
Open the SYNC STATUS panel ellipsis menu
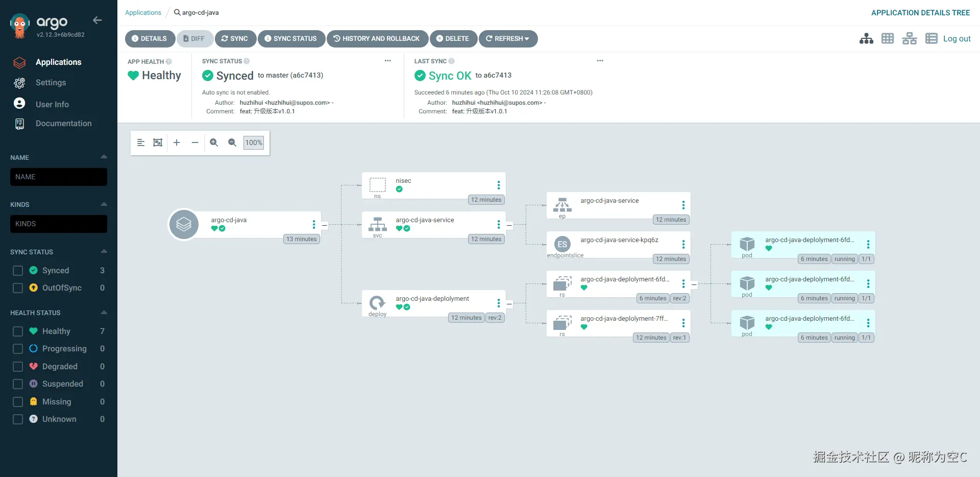(x=388, y=61)
